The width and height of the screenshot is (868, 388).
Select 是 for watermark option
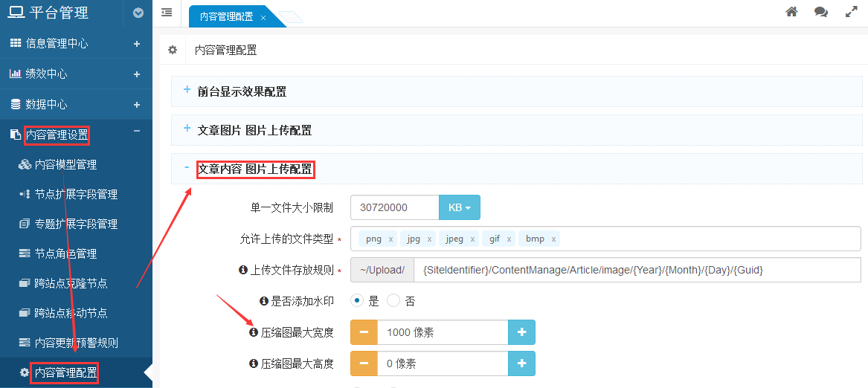(357, 301)
